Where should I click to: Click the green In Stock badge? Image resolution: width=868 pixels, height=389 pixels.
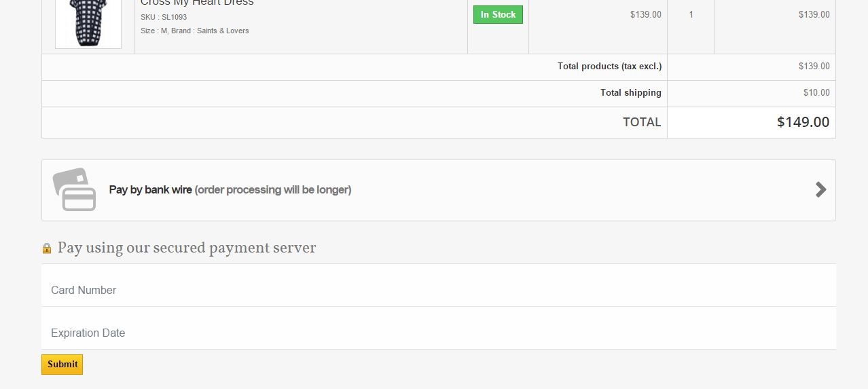point(498,15)
